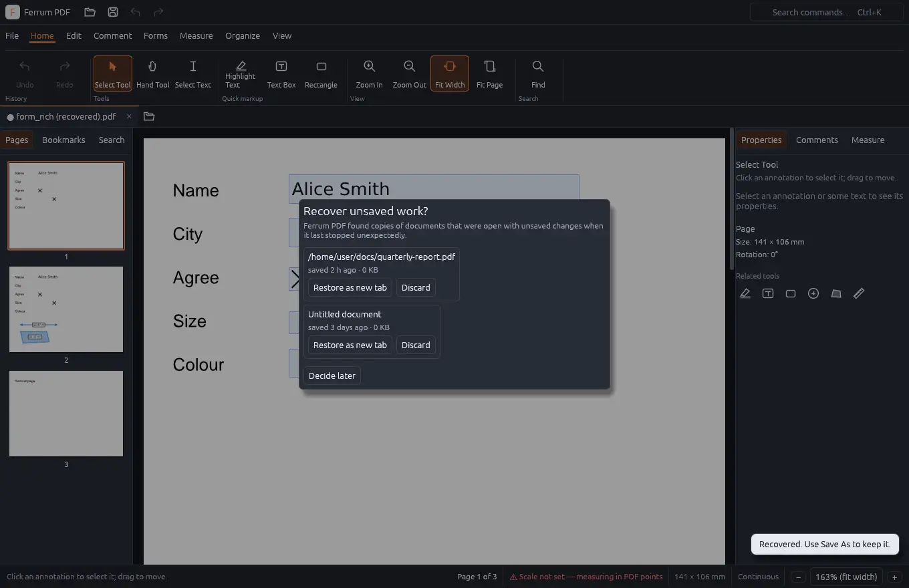Click ruler icon under Related tools
The height and width of the screenshot is (588, 909).
[x=859, y=293]
